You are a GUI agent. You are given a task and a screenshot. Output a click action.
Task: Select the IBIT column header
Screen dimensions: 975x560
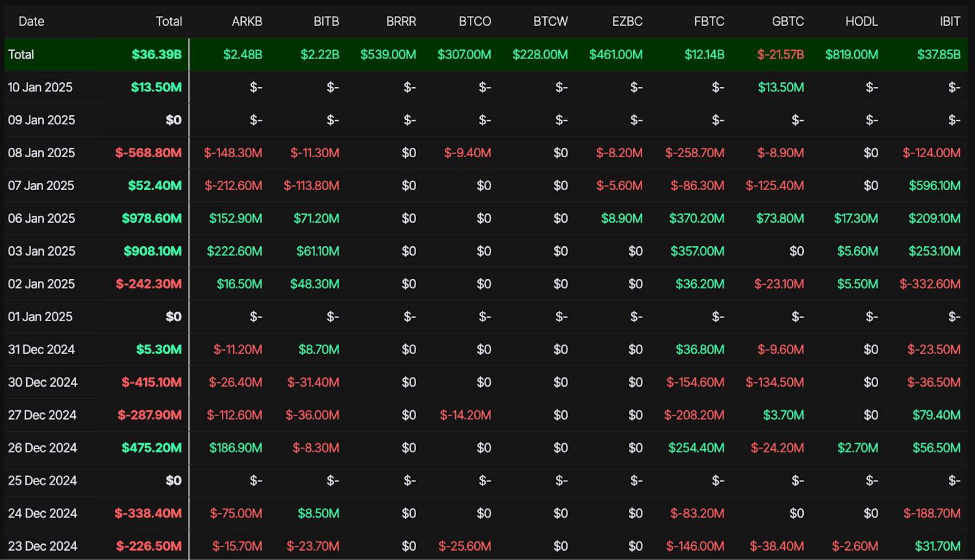(950, 21)
